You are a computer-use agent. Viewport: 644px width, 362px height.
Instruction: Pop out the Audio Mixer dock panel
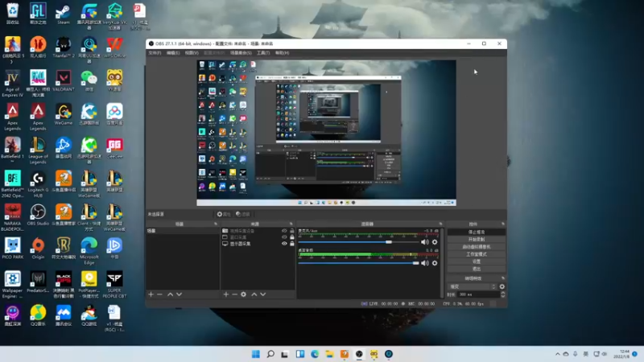[x=440, y=224]
